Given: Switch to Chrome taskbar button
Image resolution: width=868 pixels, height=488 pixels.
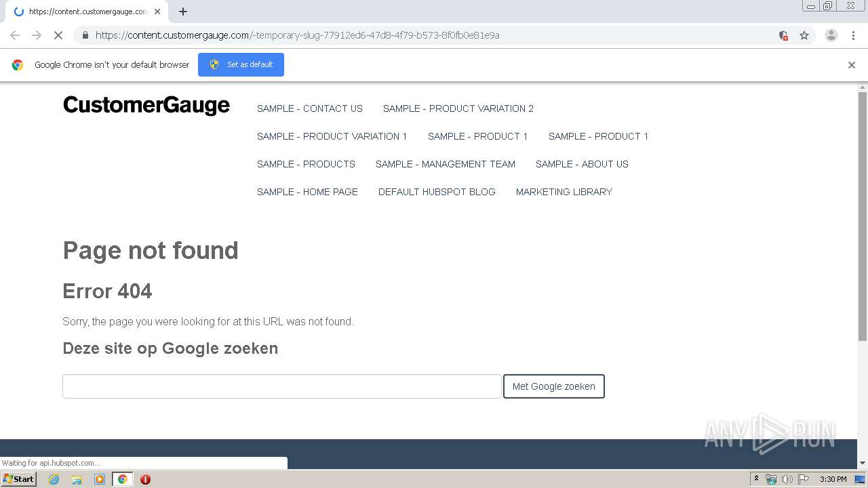Looking at the screenshot, I should [x=122, y=479].
